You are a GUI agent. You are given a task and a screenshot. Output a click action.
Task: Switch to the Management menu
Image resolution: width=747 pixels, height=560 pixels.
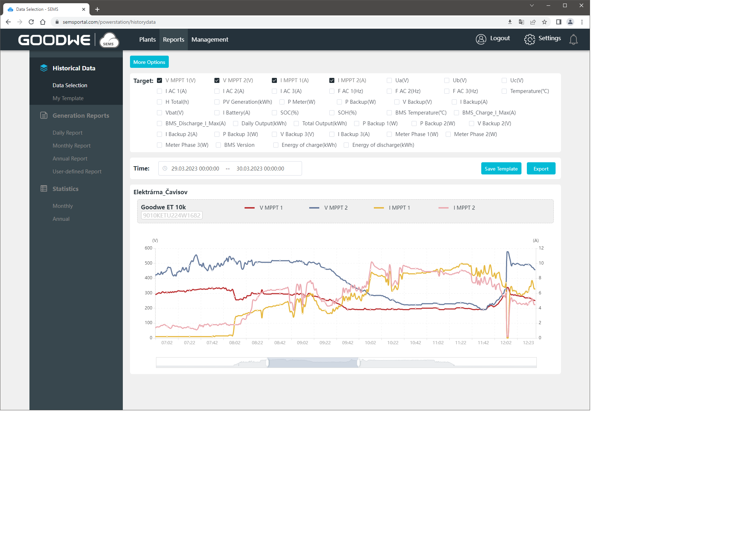[x=210, y=39]
